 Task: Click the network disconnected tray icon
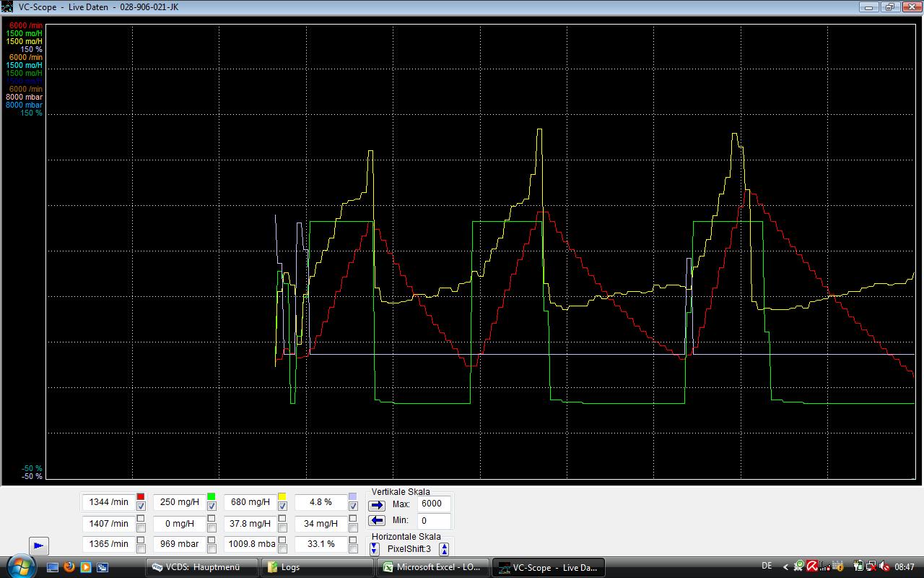click(871, 566)
